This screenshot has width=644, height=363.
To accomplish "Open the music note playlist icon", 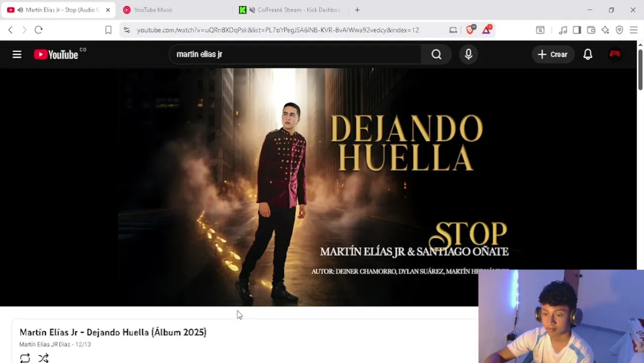I will pos(563,30).
